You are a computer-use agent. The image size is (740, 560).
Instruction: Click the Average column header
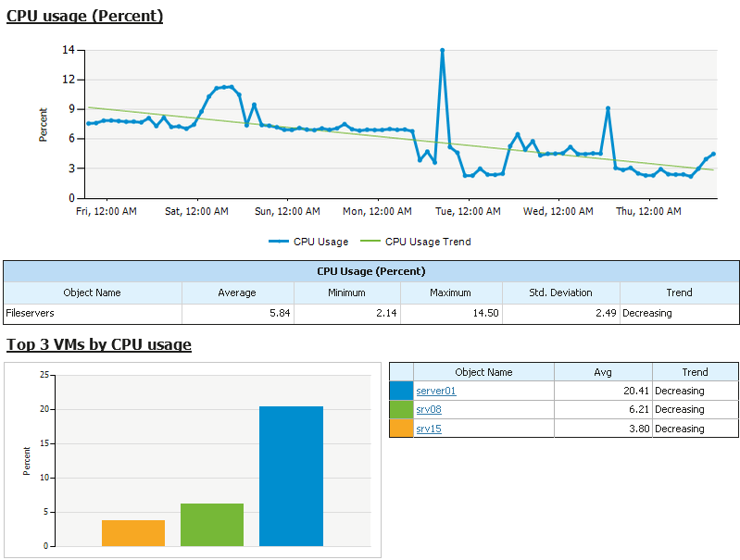[x=237, y=292]
